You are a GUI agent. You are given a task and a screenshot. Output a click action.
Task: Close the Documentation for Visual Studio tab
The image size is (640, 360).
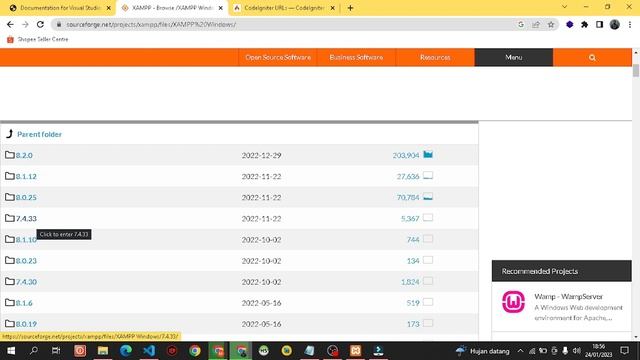pyautogui.click(x=109, y=8)
